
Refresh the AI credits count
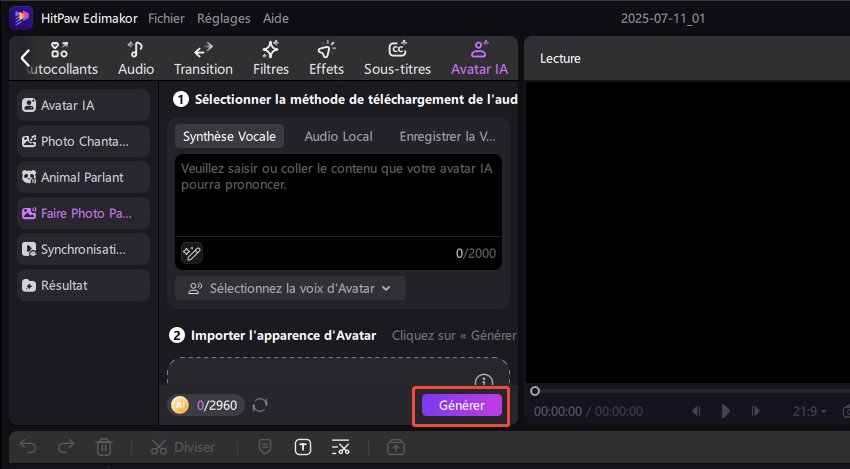tap(260, 405)
